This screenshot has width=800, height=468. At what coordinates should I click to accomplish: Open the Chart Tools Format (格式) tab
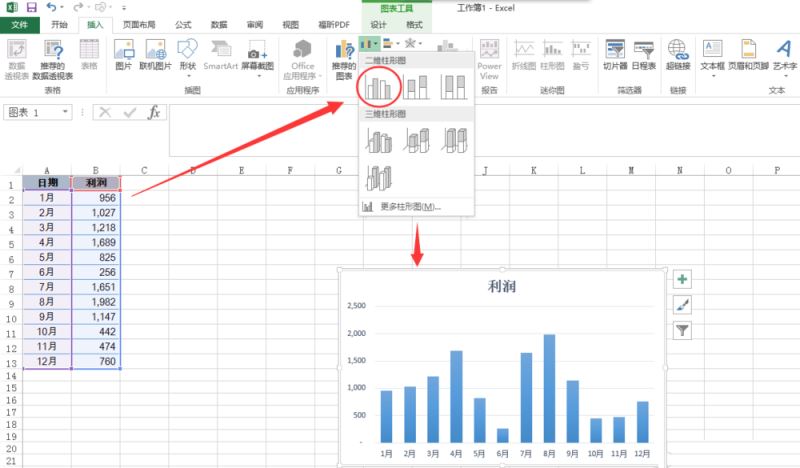click(x=414, y=24)
